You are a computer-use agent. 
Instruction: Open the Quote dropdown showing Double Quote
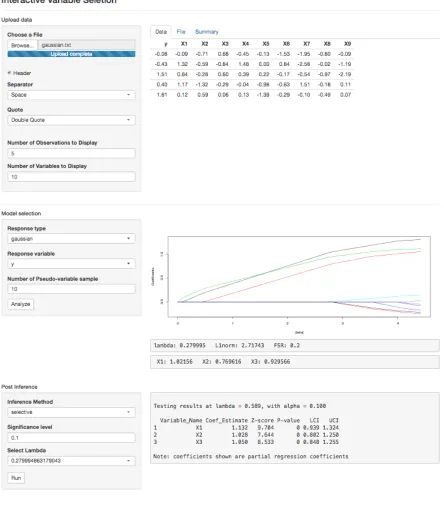click(x=71, y=120)
